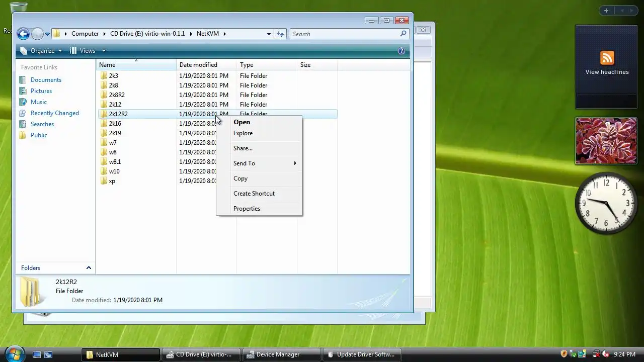
Task: Click Show Desktop quick launch icon
Action: point(37,354)
